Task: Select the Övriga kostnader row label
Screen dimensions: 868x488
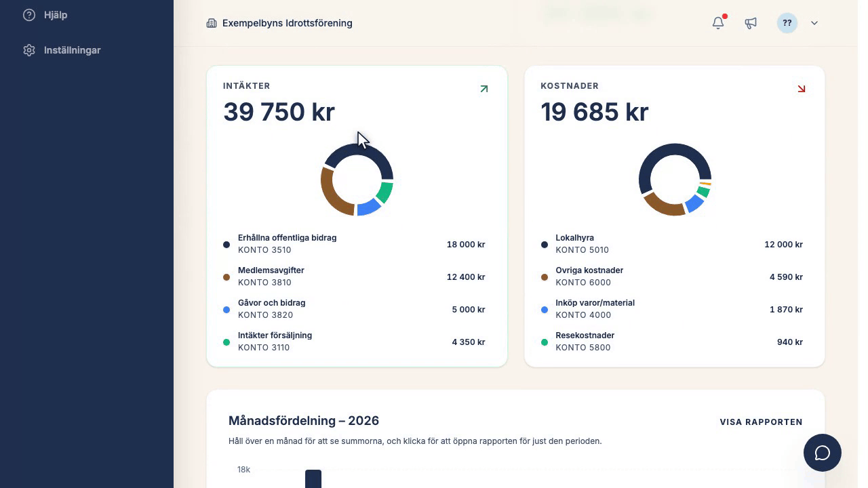Action: point(589,270)
